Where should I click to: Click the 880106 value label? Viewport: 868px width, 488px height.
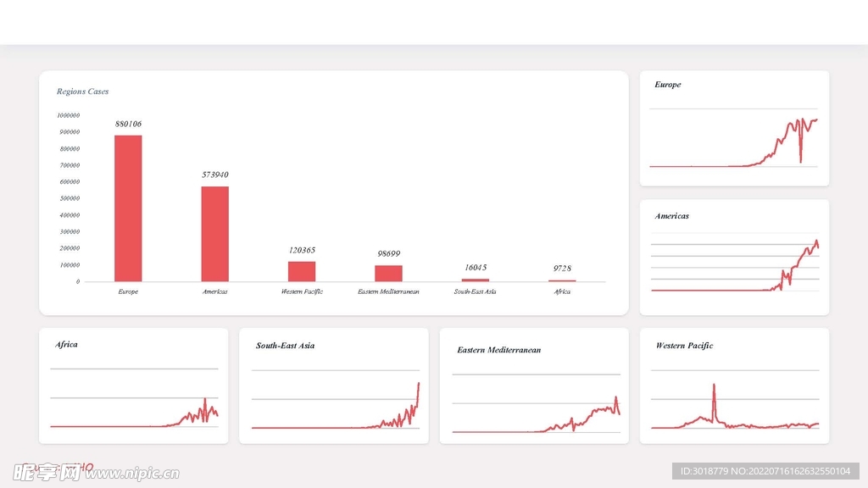click(x=128, y=124)
